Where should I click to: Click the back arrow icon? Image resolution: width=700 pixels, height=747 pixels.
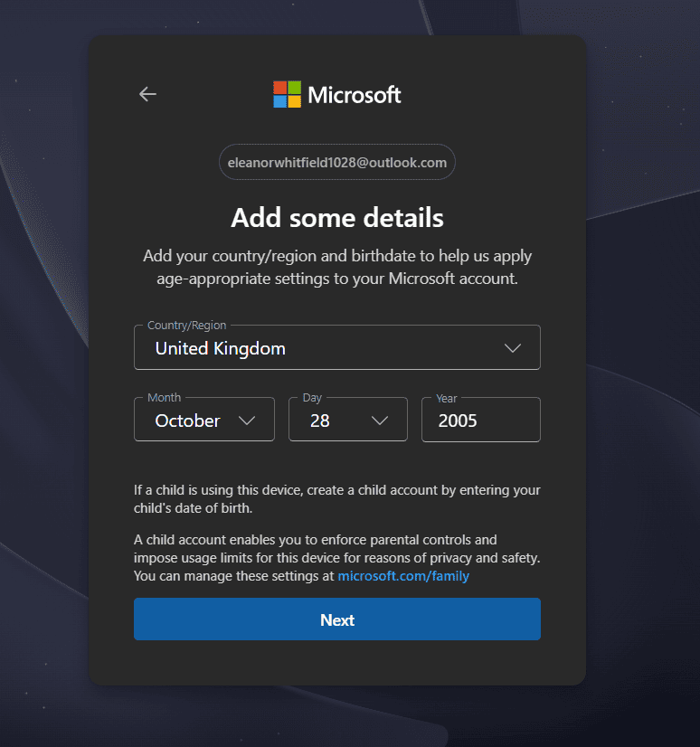pyautogui.click(x=147, y=94)
